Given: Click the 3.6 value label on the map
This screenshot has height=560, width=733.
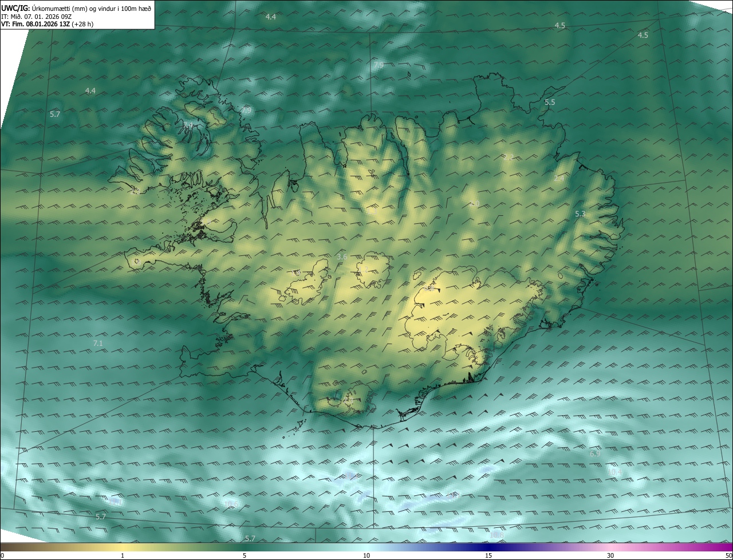Looking at the screenshot, I should tap(342, 257).
